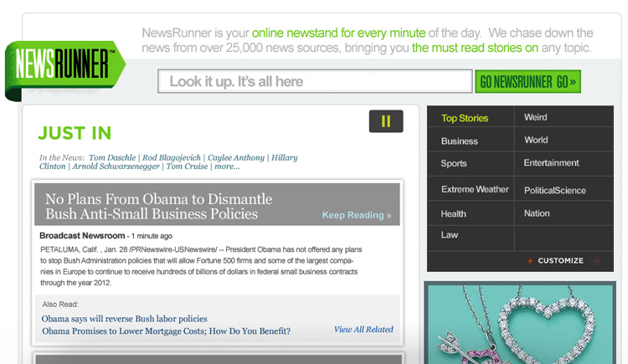Open 'Obama says will reverse Bush labor policies'
Screen dimensions: 628x364
[125, 319]
